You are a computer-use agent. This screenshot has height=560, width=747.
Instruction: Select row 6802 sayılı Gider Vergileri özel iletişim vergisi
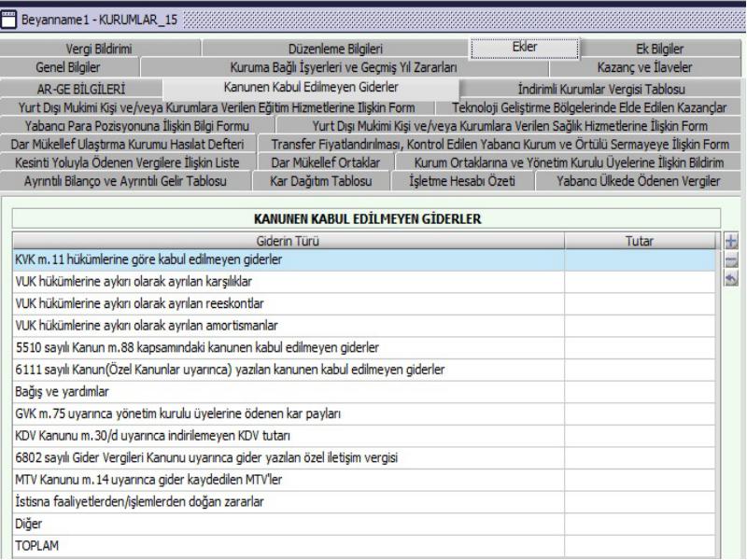coord(364,457)
